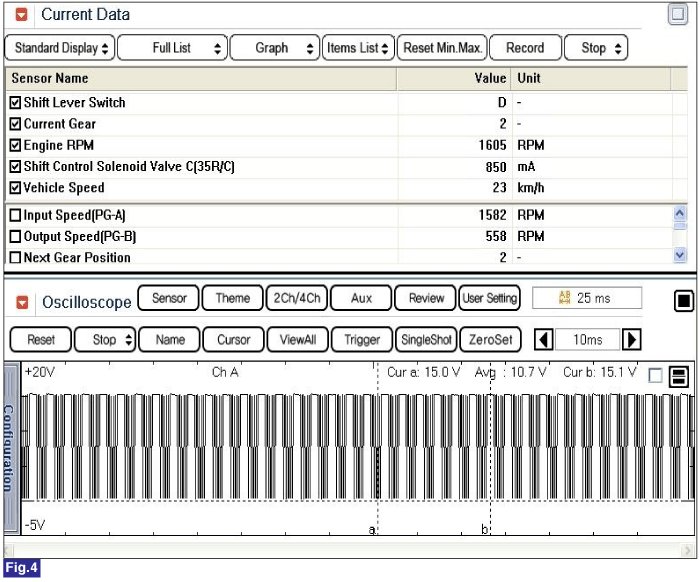
Task: Decrease time base with left arrow
Action: click(x=544, y=340)
